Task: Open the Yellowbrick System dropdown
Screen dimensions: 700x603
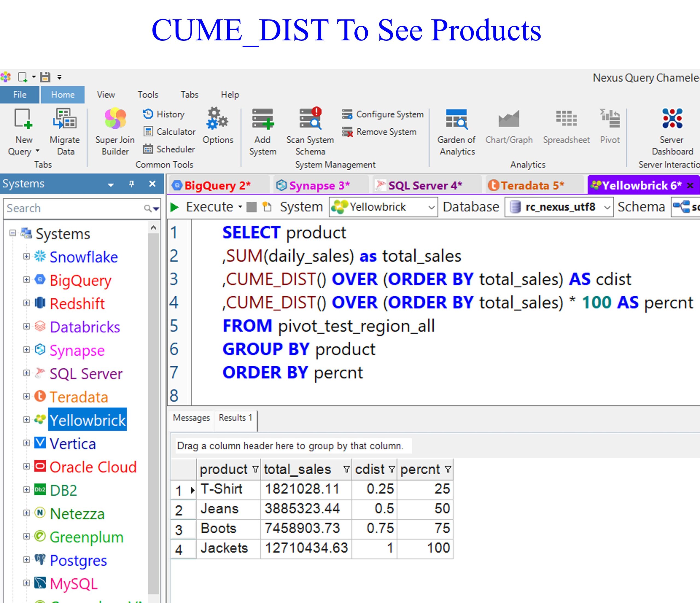Action: tap(431, 207)
